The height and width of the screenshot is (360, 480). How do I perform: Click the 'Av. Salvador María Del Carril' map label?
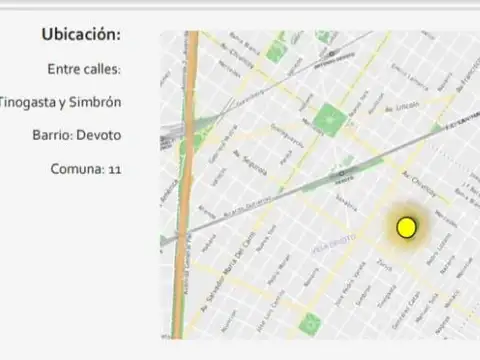228,272
